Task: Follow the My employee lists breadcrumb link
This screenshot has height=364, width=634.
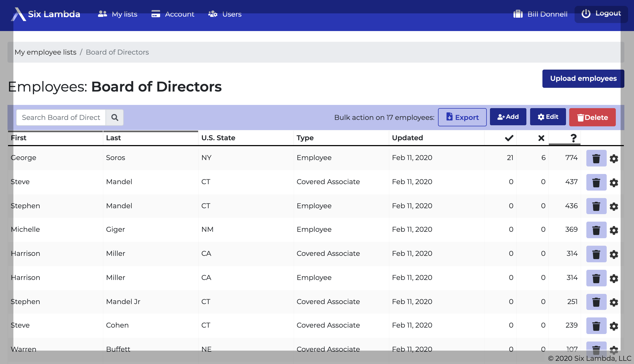Action: [46, 52]
